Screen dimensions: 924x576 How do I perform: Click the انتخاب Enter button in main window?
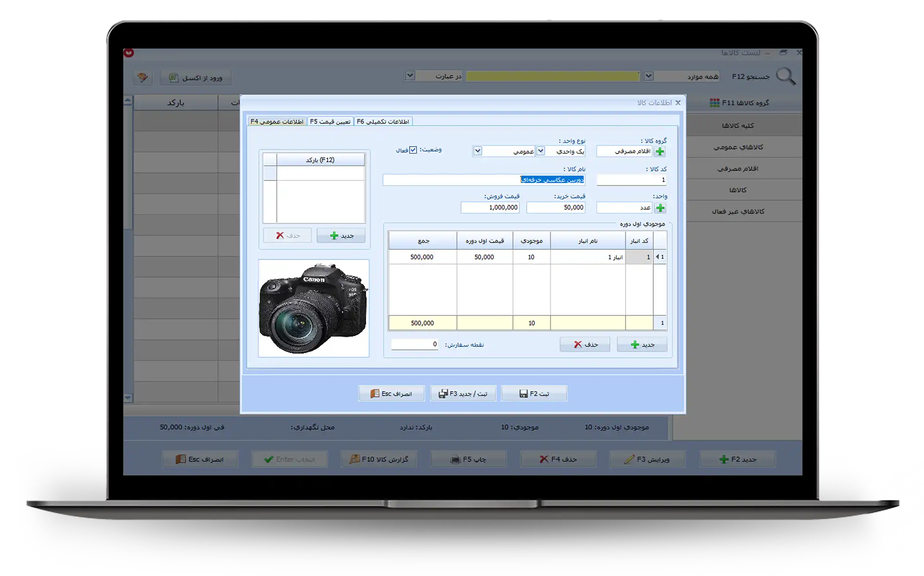290,459
